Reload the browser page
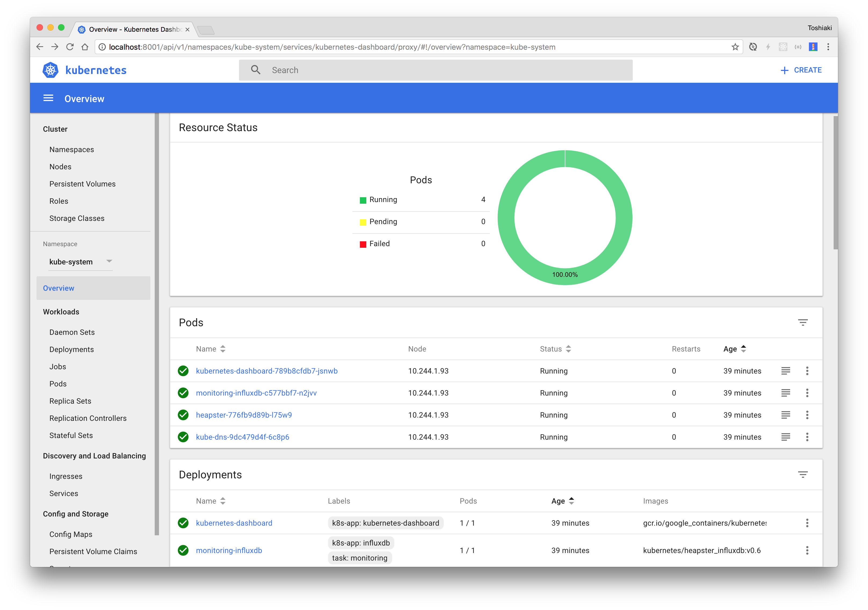This screenshot has width=868, height=610. point(70,47)
